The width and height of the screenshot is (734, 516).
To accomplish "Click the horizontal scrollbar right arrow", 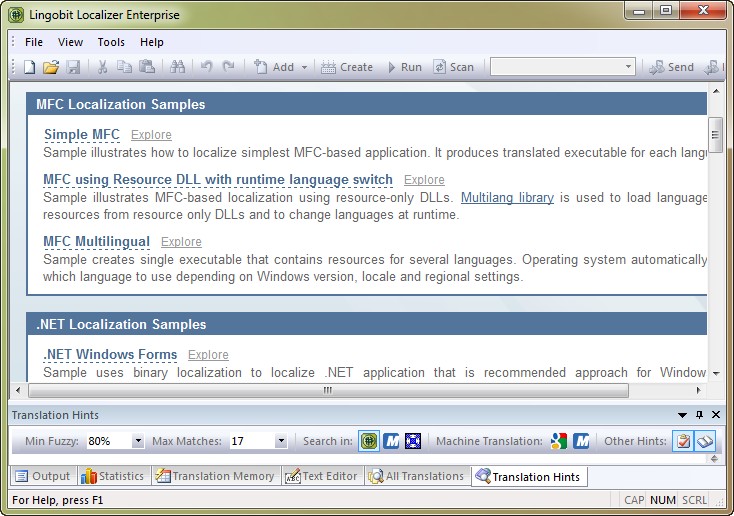I will (698, 390).
